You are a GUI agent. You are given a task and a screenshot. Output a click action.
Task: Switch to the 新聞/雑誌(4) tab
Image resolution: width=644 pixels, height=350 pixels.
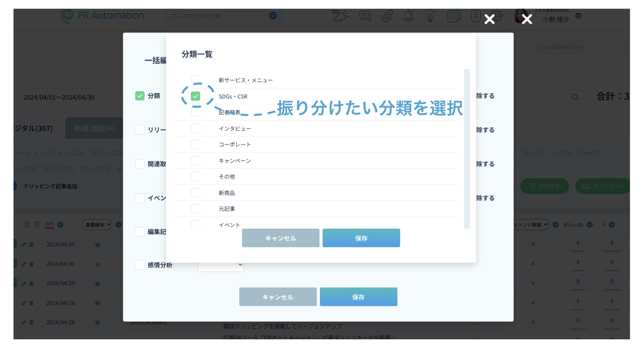point(94,128)
